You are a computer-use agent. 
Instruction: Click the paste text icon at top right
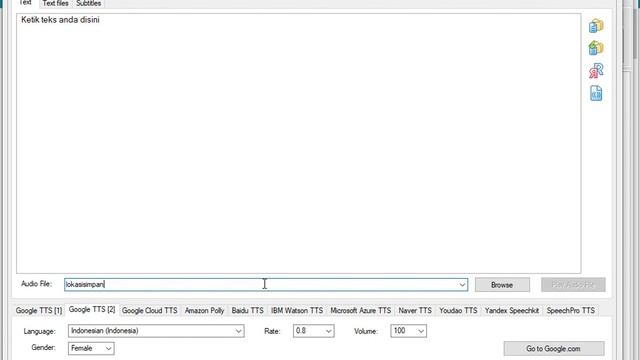(596, 26)
